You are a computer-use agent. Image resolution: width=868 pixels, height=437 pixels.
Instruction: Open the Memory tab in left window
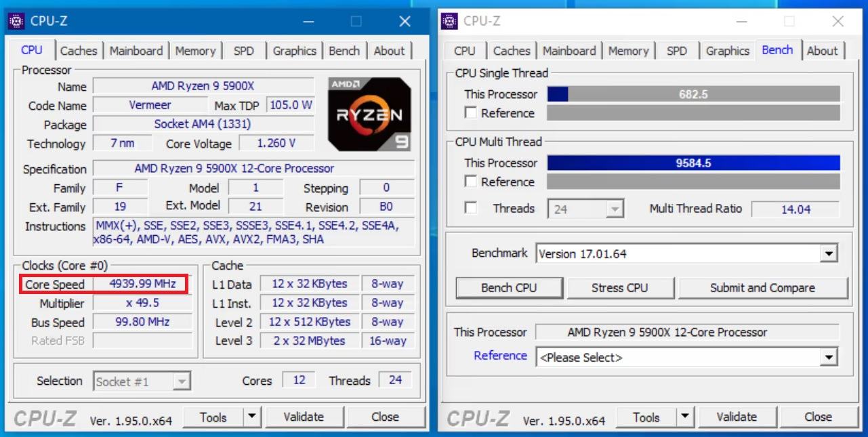[x=195, y=51]
